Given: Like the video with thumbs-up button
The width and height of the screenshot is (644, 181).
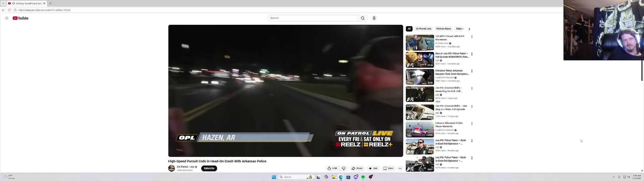Looking at the screenshot, I should (x=332, y=168).
